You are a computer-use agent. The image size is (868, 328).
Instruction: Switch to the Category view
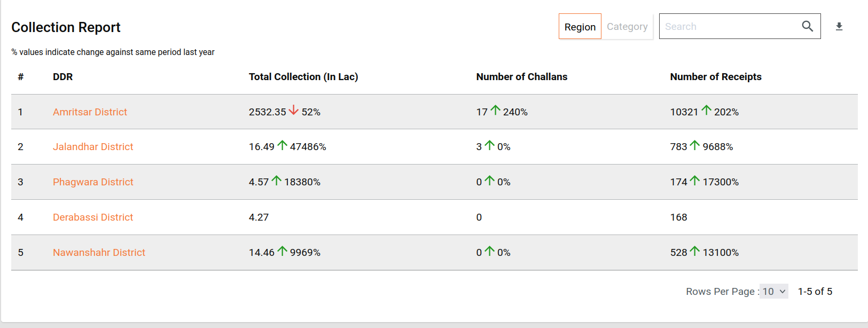click(627, 27)
